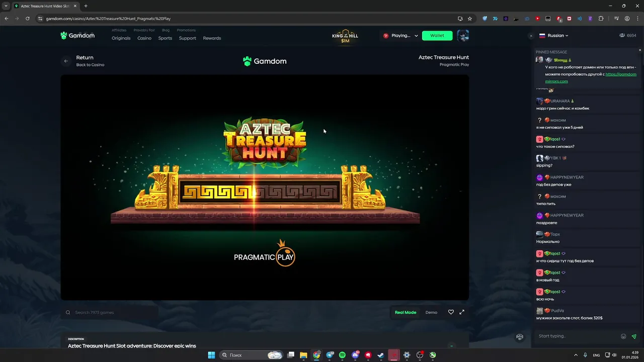
Task: Click the blue shield extension icon
Action: 485,19
